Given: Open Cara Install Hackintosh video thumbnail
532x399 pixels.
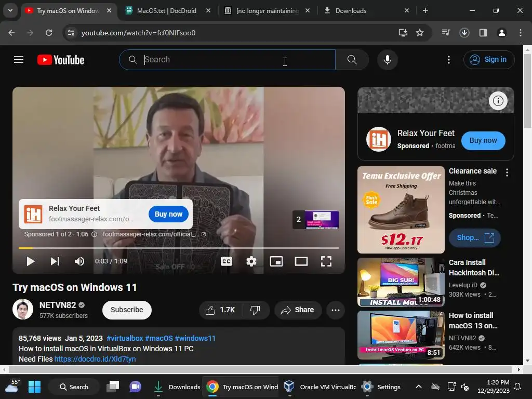Looking at the screenshot, I should click(x=401, y=282).
